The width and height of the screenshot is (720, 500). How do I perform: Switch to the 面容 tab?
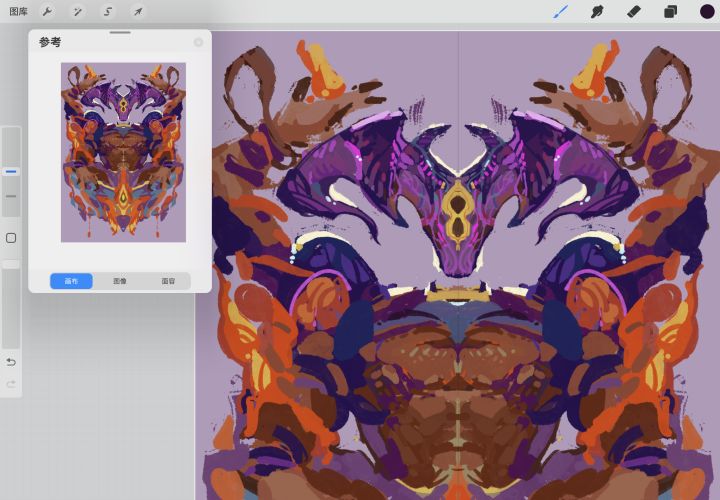[x=168, y=281]
